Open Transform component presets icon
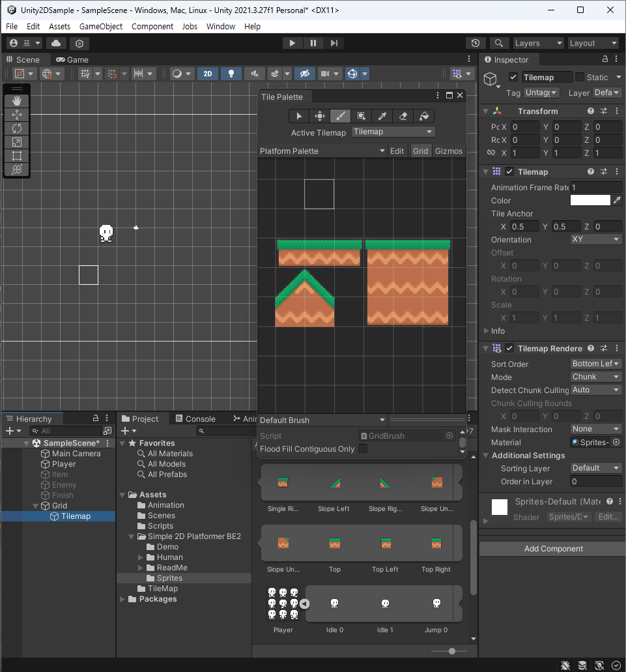Screen dimensions: 626x672 [x=604, y=111]
